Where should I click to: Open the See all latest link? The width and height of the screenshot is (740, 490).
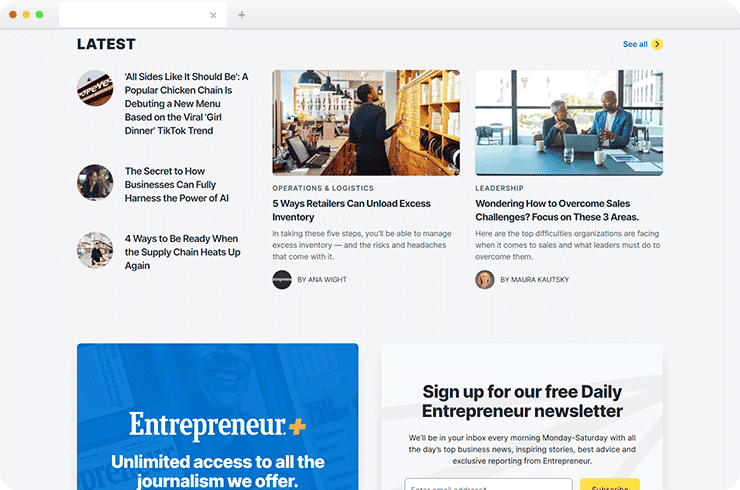click(635, 44)
